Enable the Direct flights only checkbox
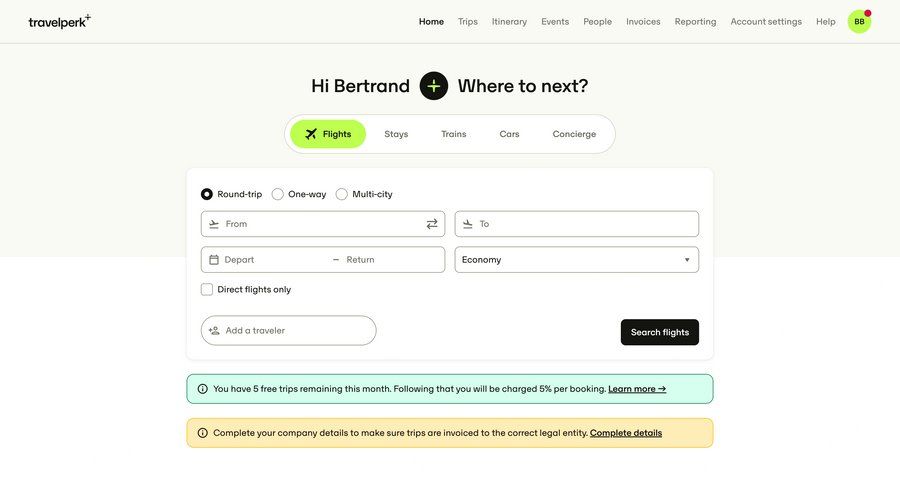This screenshot has height=484, width=900. click(207, 290)
